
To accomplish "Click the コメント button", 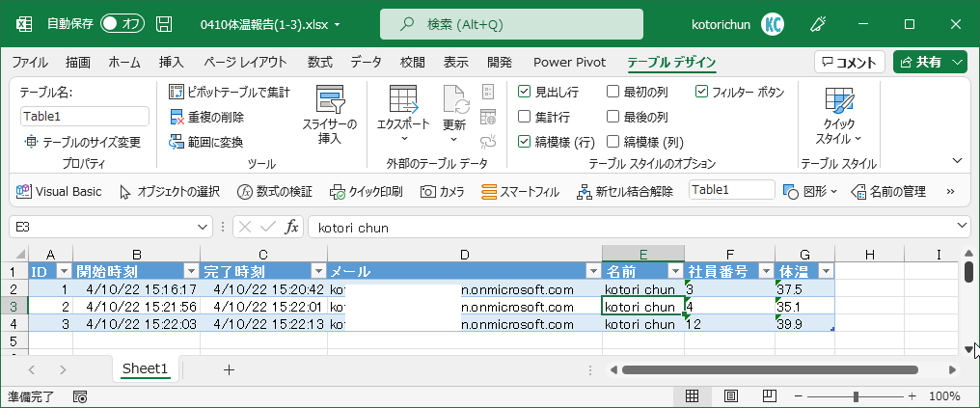I will (x=850, y=62).
